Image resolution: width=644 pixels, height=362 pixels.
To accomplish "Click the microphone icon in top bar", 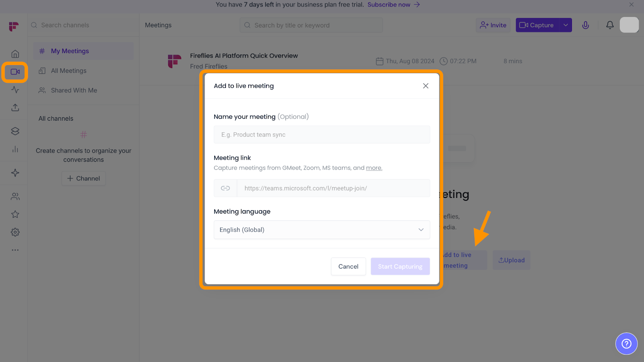I will (586, 25).
